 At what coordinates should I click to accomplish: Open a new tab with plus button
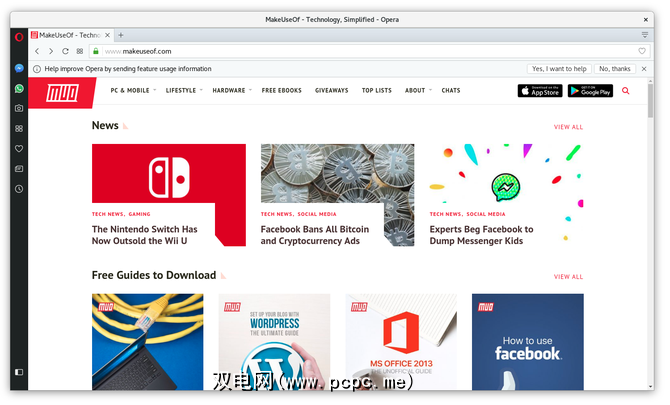coord(121,35)
